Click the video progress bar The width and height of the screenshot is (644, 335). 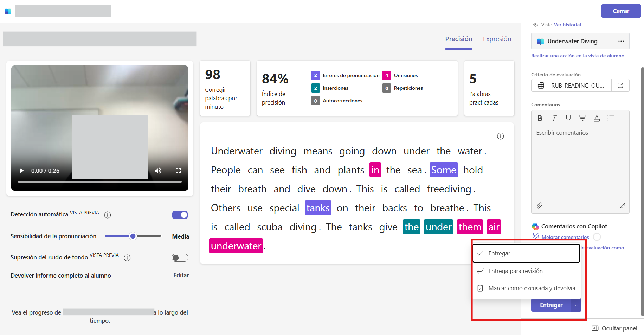(x=100, y=182)
